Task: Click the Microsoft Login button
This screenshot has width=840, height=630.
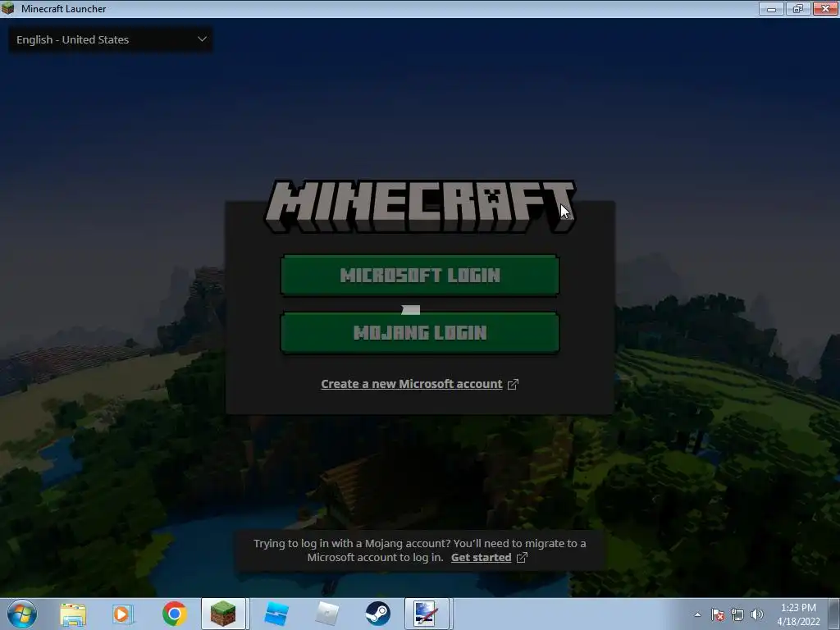Action: coord(420,276)
